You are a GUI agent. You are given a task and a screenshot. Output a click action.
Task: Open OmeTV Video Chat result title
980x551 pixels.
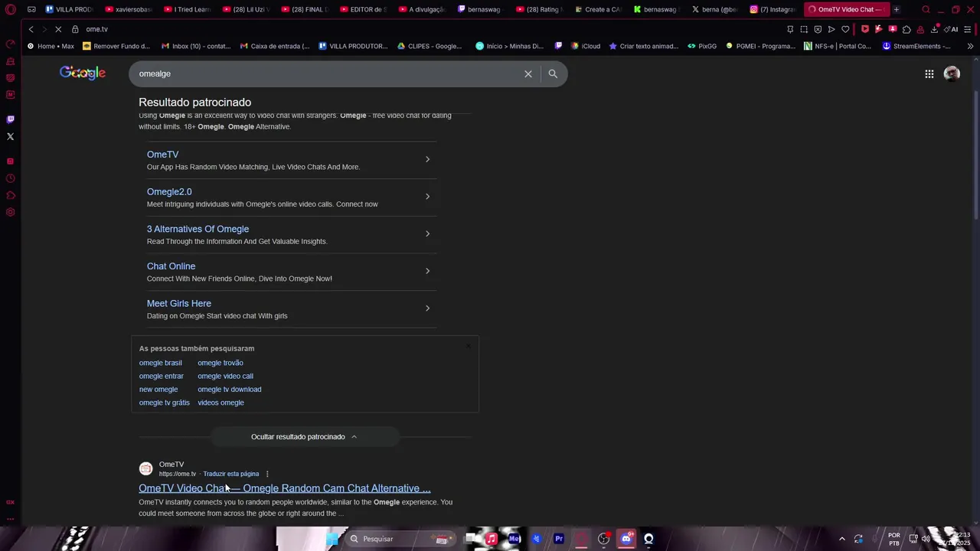[x=285, y=488]
